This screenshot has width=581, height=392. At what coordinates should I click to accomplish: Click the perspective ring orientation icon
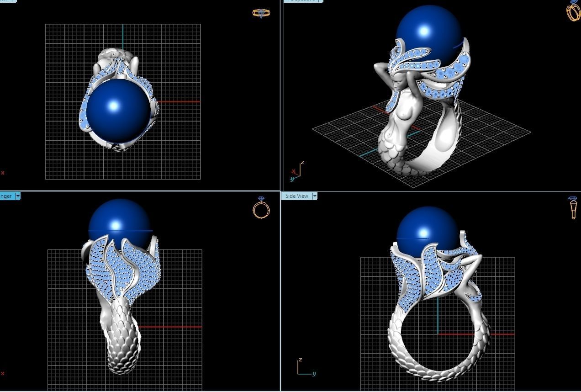[x=574, y=11]
